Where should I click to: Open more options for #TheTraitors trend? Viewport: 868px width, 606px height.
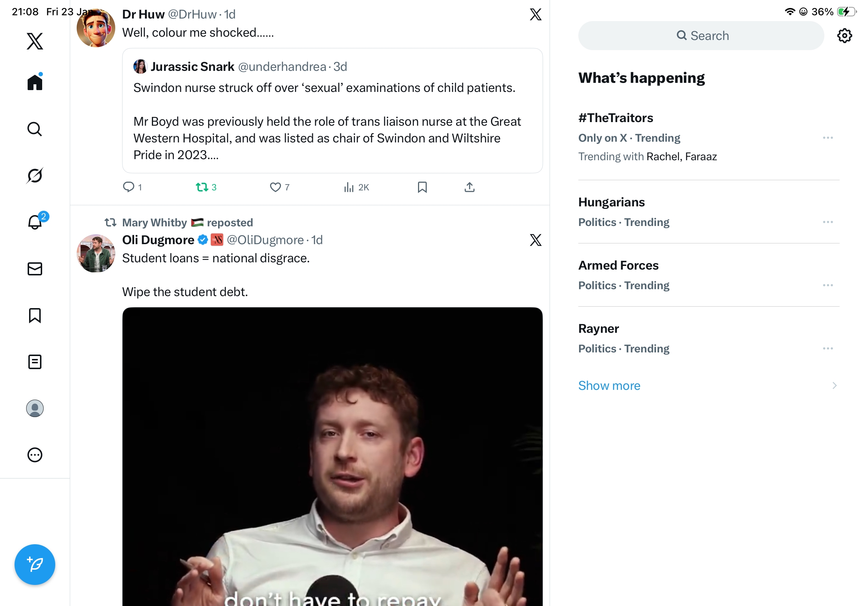pos(828,138)
